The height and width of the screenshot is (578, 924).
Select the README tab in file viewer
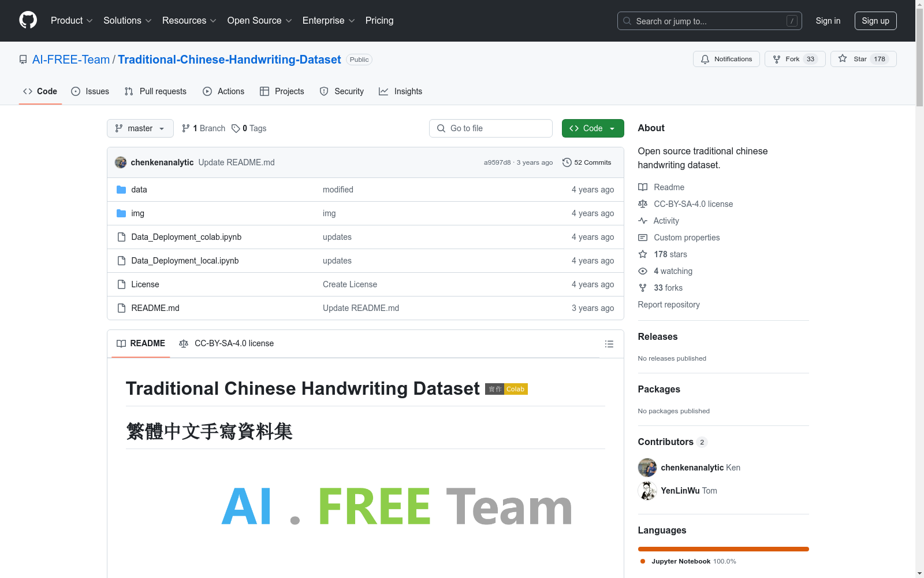(141, 343)
